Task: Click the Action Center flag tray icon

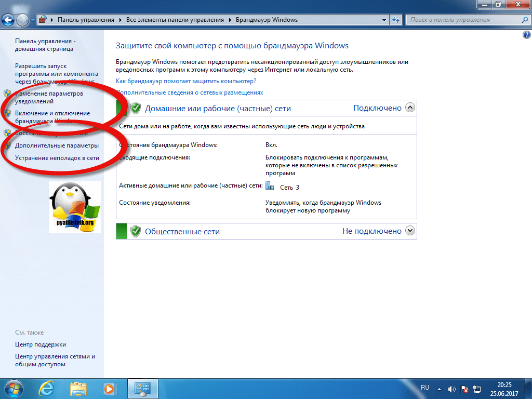Action: coord(465,389)
